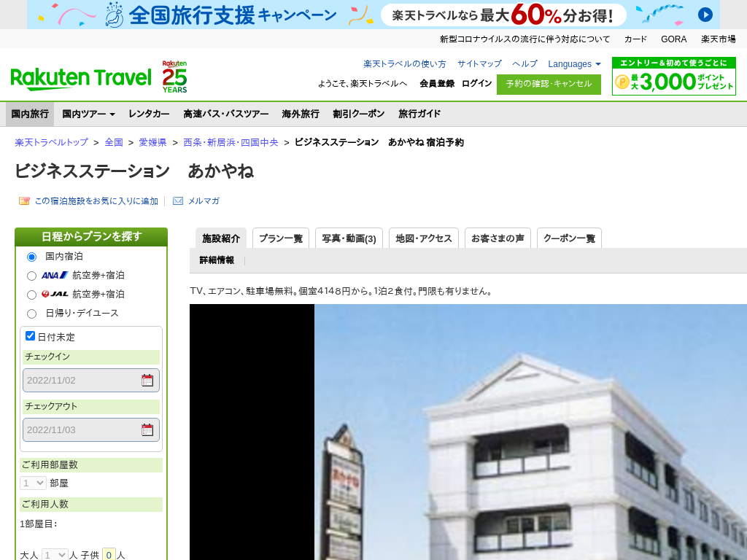Select the 日帰り・デイユース radio button
The width and height of the screenshot is (747, 560).
(31, 314)
